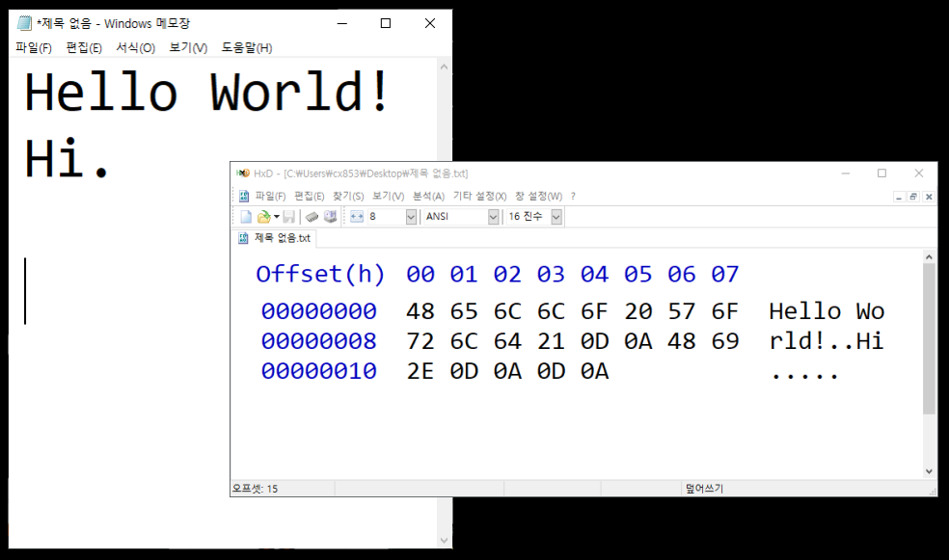This screenshot has height=560, width=949.
Task: Click the file icon on 제목 없음.txt tab
Action: 243,238
